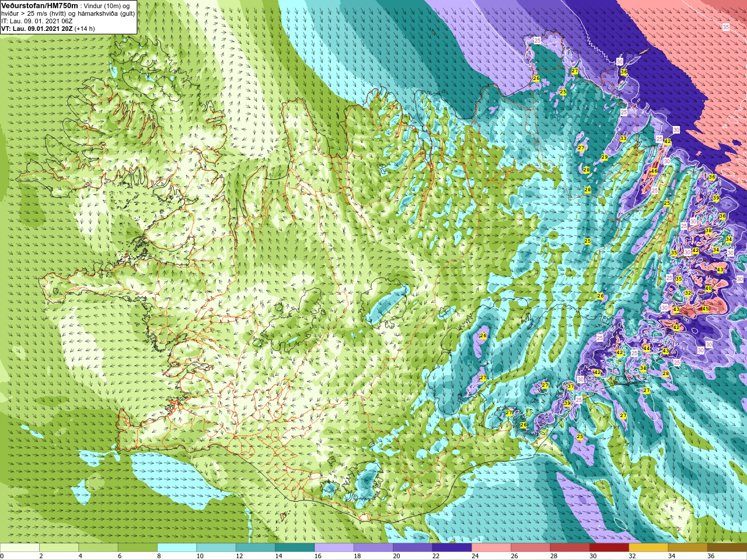Choose the dark teal 14–16 m/s legend swatch

point(295,548)
